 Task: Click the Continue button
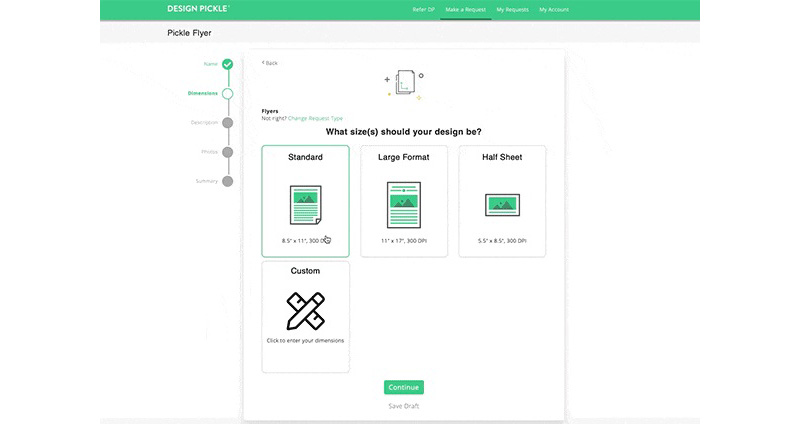404,387
